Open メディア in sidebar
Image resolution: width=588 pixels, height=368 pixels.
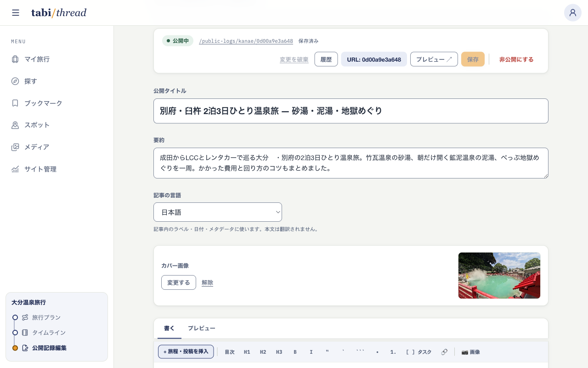[x=57, y=147]
